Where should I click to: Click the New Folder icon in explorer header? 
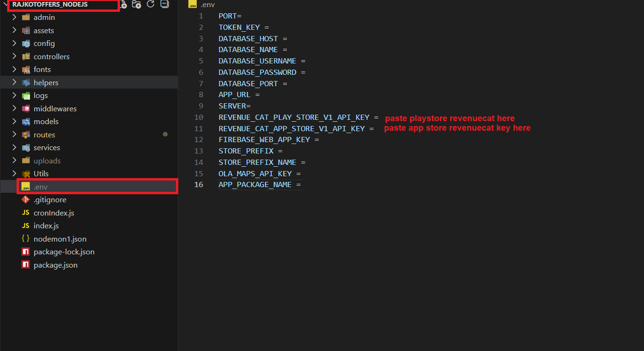click(x=137, y=4)
